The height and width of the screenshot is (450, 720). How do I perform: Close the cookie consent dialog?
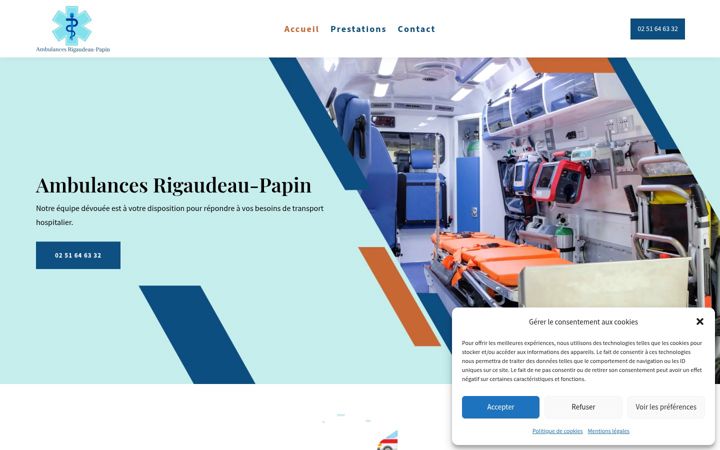(x=699, y=321)
